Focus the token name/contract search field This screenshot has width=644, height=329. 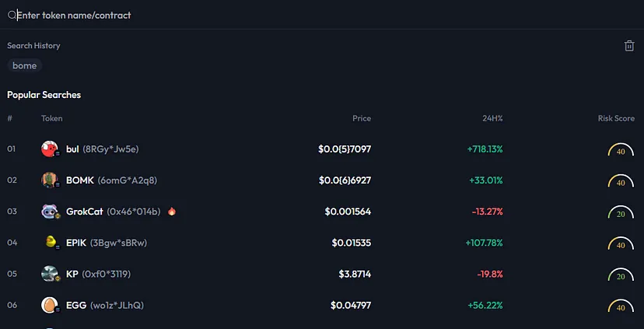(233, 16)
